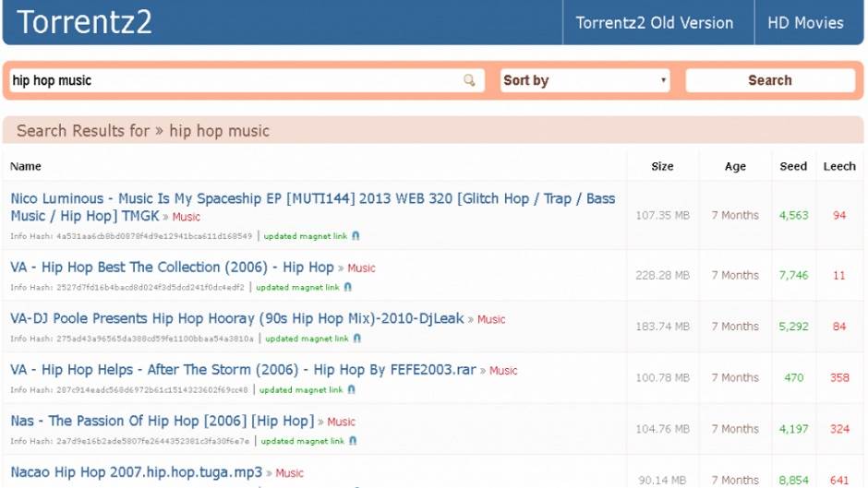Click updated magnet link for Hip Hop Helps
868x488 pixels.
click(x=297, y=389)
